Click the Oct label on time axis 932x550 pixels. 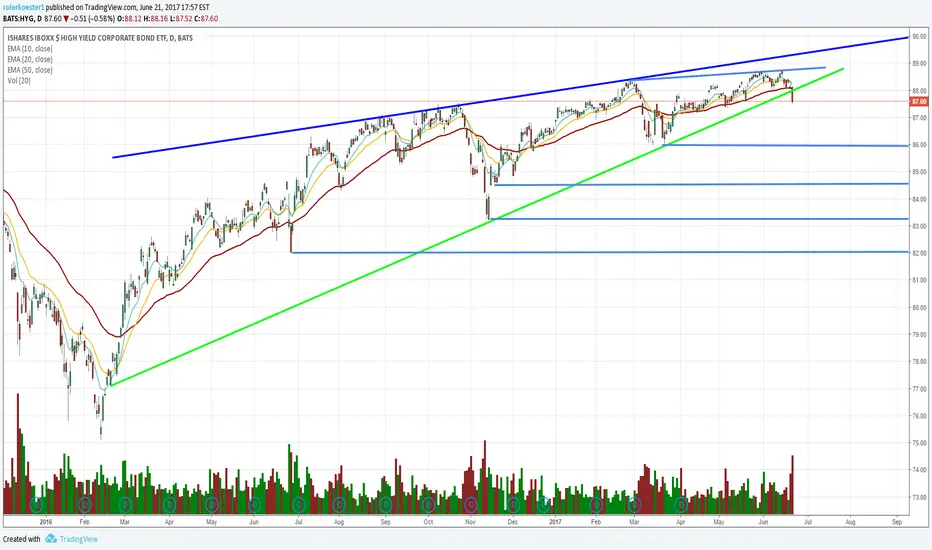[429, 522]
